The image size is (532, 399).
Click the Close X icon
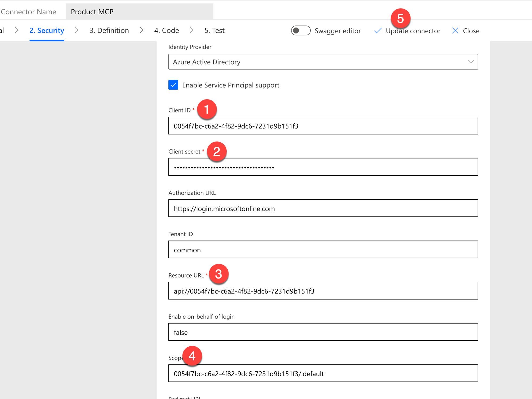(x=455, y=31)
